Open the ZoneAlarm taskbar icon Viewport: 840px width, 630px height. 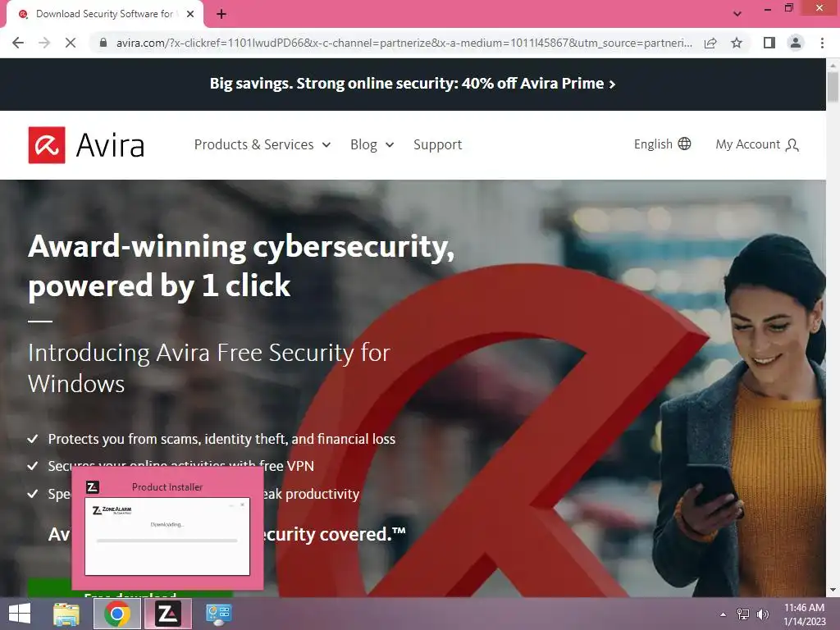point(167,614)
